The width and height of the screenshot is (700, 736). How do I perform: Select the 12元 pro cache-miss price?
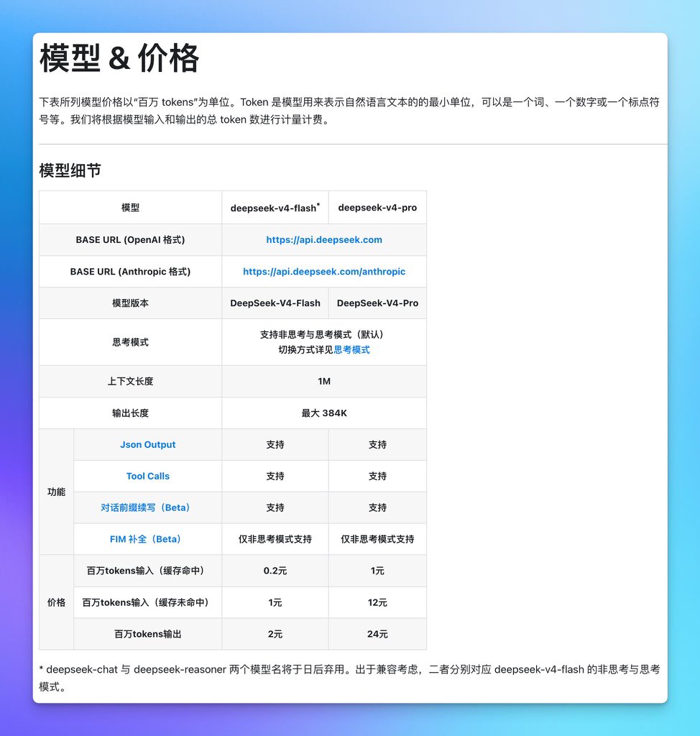(377, 602)
